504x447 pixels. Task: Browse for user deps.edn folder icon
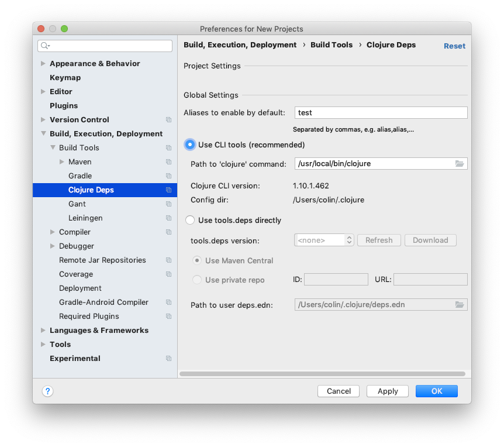[460, 305]
